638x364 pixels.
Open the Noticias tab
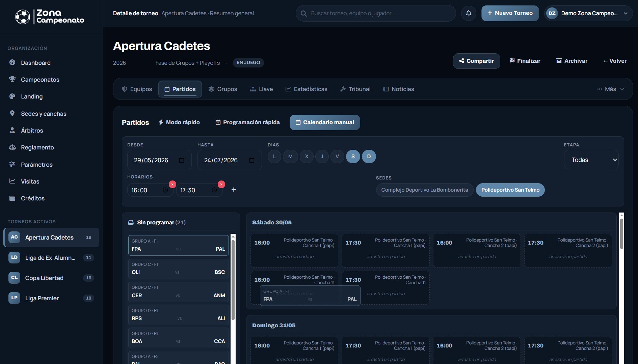coord(399,89)
